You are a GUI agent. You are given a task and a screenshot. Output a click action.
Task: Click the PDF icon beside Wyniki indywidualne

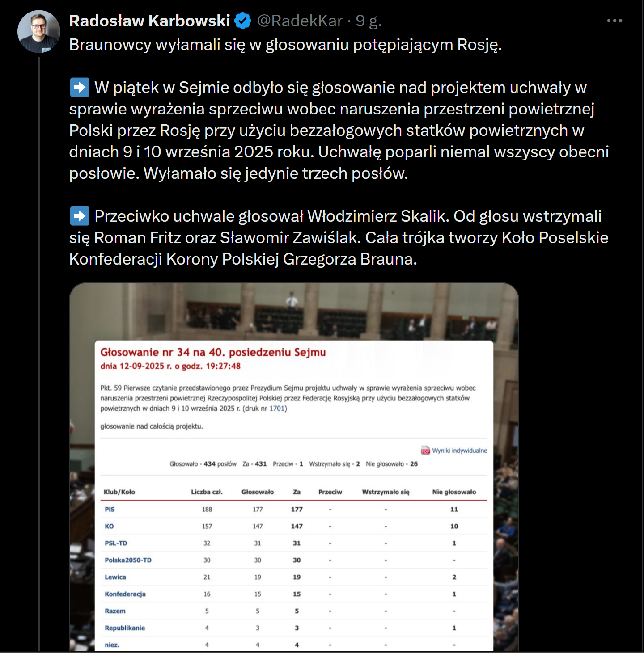click(x=425, y=451)
